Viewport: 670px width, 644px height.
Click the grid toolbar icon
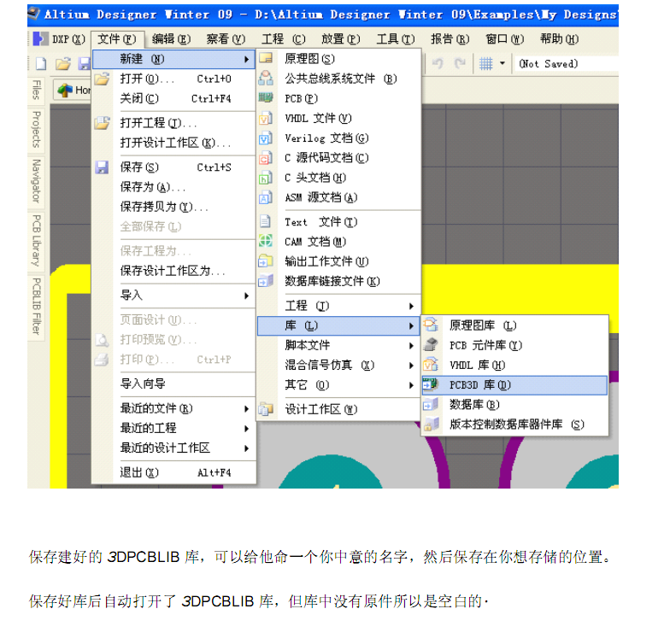pos(485,64)
